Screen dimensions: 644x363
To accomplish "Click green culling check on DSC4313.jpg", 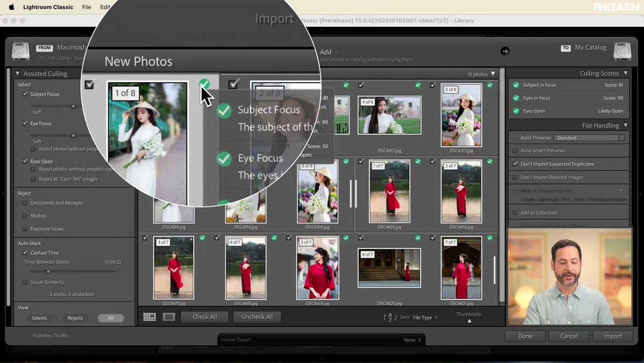I will tap(489, 85).
